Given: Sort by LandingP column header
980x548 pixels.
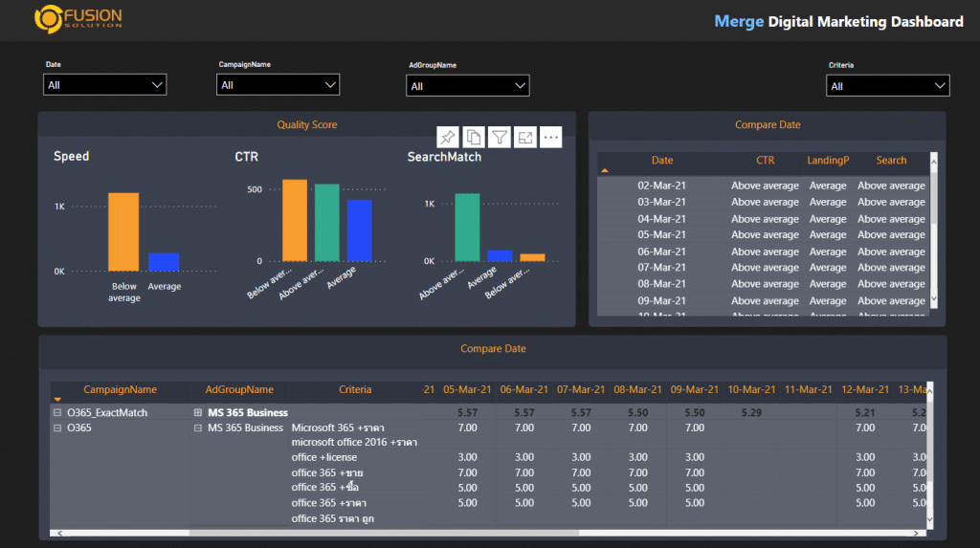Looking at the screenshot, I should [x=828, y=161].
